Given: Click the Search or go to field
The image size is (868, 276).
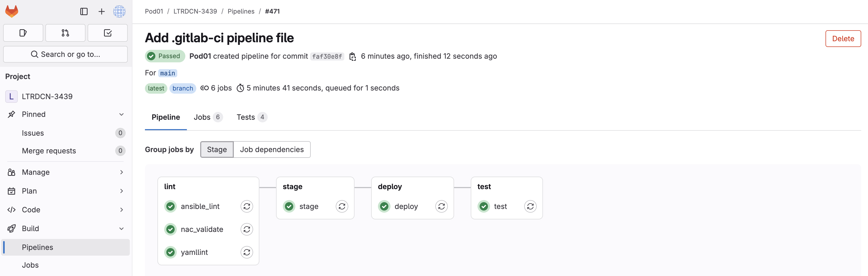Looking at the screenshot, I should click(x=65, y=54).
